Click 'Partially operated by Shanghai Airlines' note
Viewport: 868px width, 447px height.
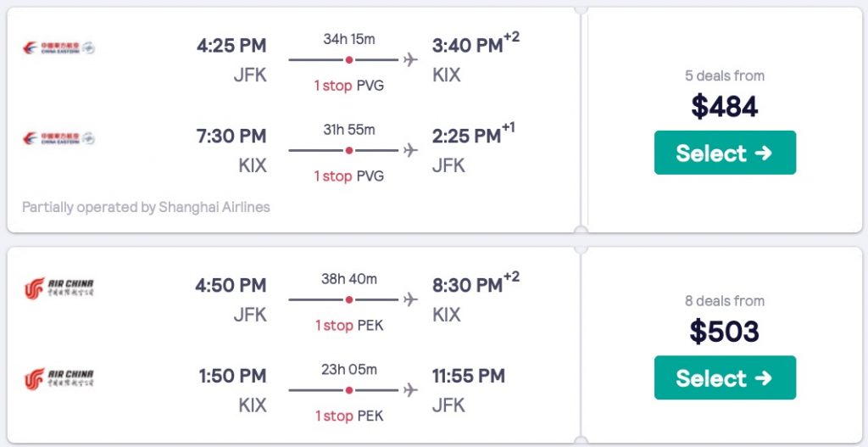(x=146, y=207)
